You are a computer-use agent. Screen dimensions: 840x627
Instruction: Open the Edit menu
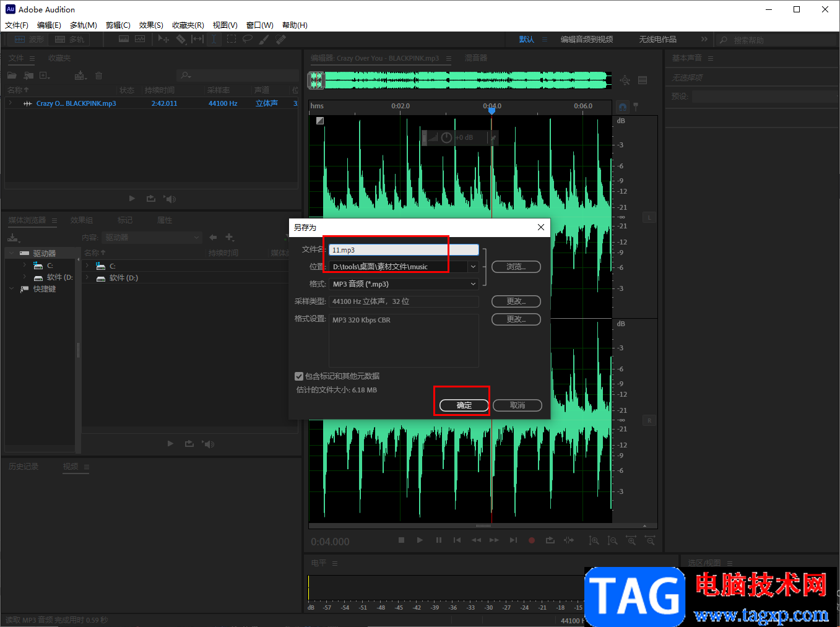pos(49,25)
